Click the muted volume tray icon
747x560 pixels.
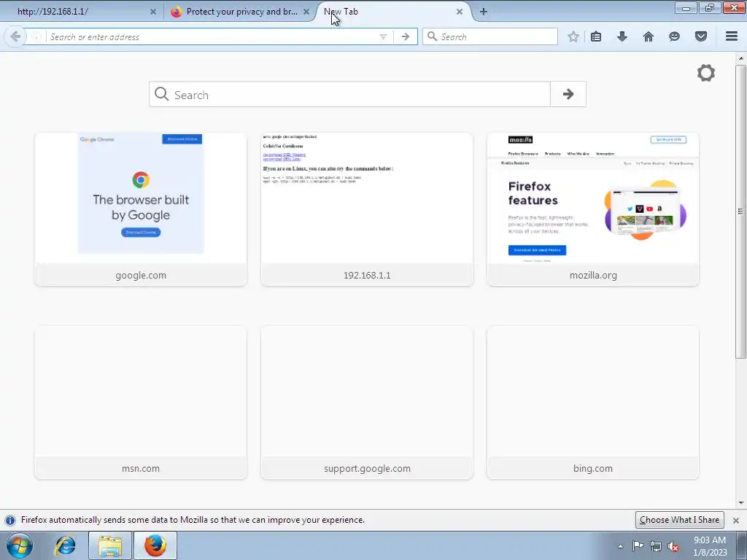click(x=673, y=547)
